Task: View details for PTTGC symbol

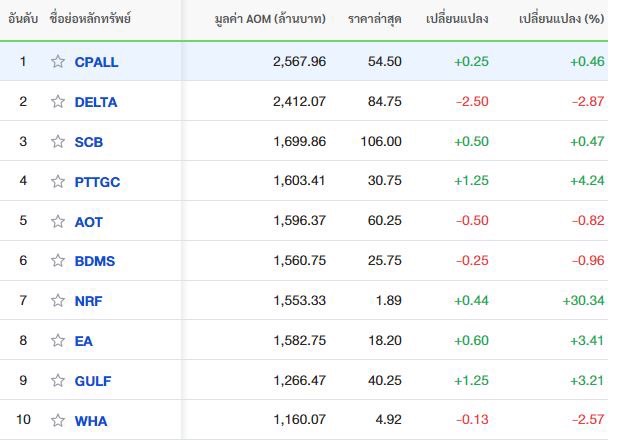Action: [97, 182]
